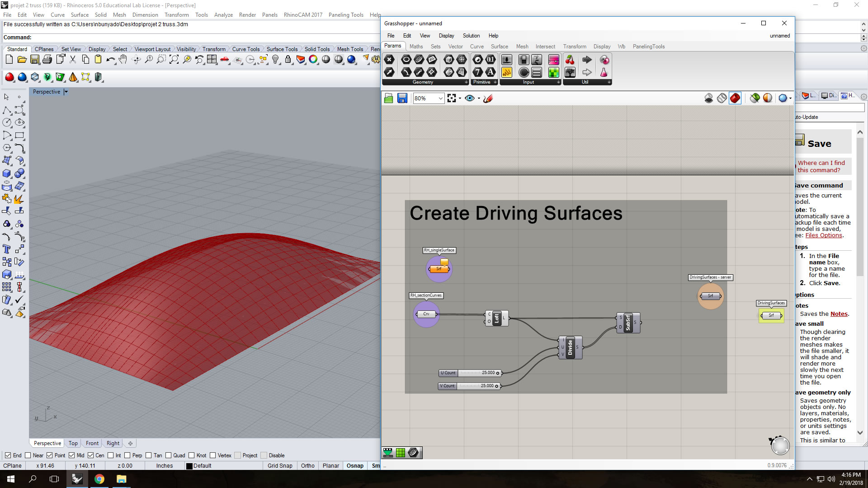The height and width of the screenshot is (488, 868).
Task: Enable the Perp osnap checkbox
Action: (x=127, y=455)
